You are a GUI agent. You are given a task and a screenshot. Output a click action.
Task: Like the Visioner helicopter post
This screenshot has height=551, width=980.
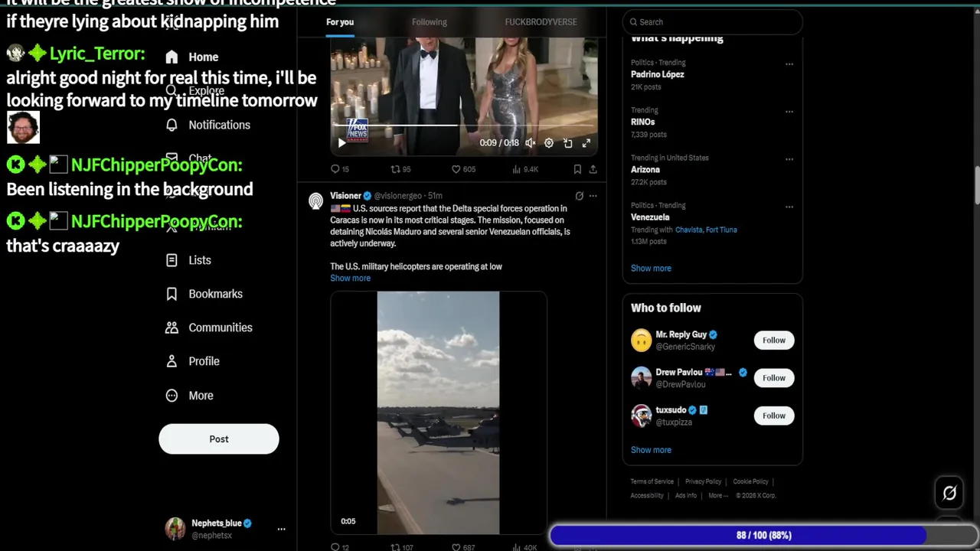(463, 547)
